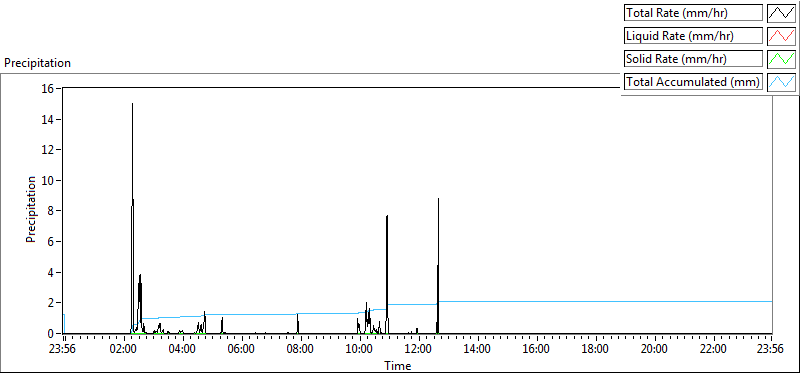The width and height of the screenshot is (800, 373).
Task: Click the 20:00 time label
Action: click(x=655, y=350)
